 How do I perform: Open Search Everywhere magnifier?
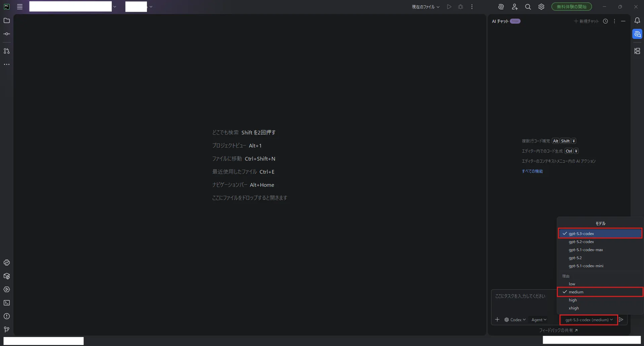528,7
